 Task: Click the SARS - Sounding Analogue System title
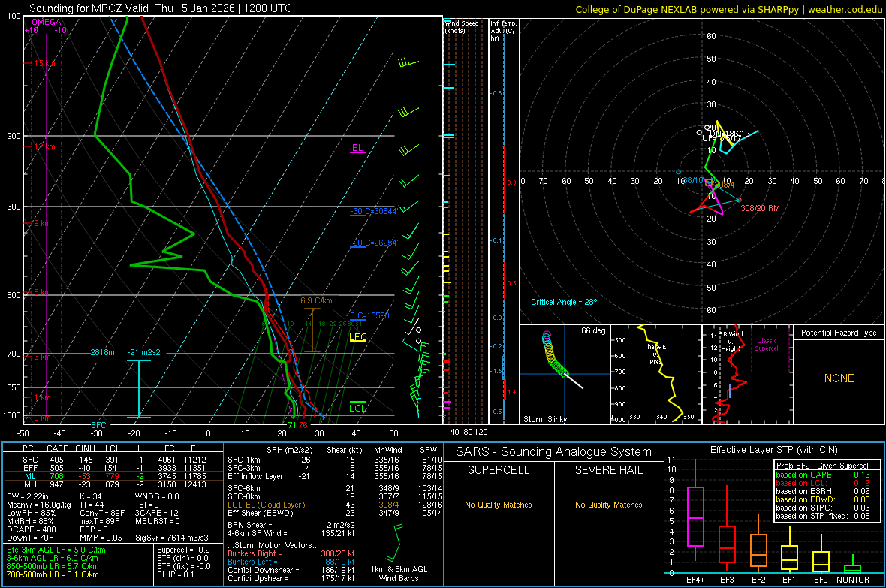554,452
